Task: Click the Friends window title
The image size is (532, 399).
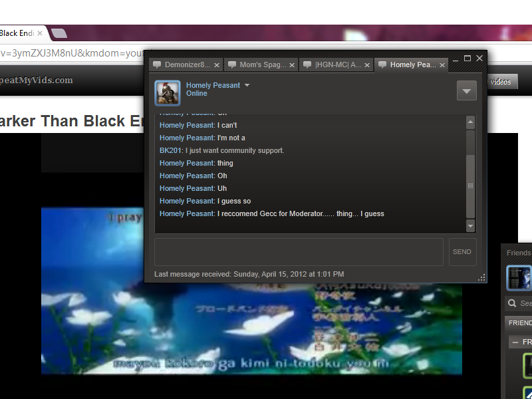Action: [519, 253]
